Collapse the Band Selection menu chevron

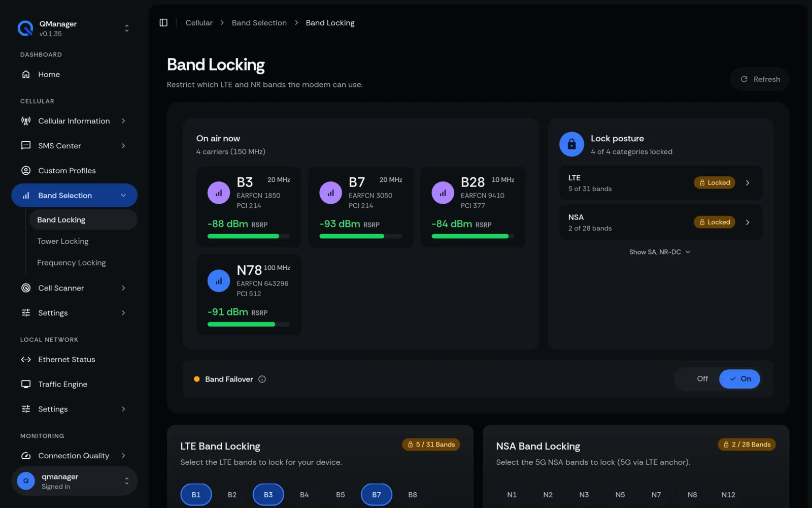[x=123, y=196]
